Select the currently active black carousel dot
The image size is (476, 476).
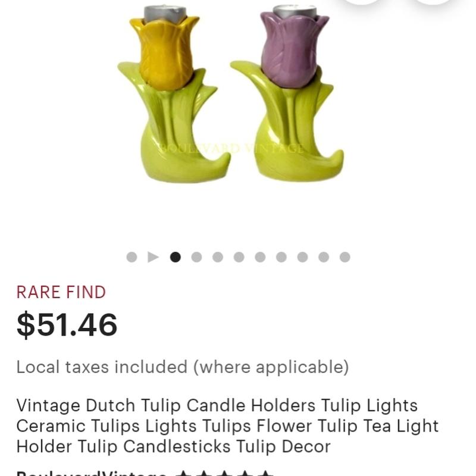click(175, 257)
